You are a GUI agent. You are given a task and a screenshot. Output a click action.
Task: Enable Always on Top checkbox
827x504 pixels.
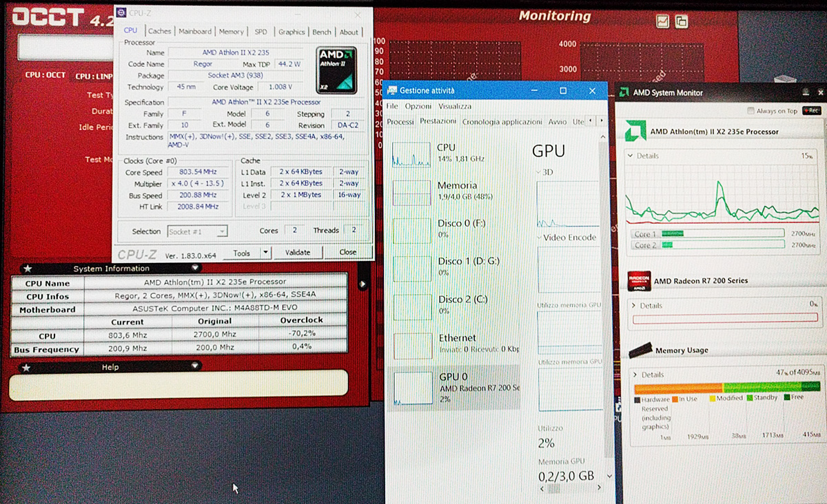751,111
